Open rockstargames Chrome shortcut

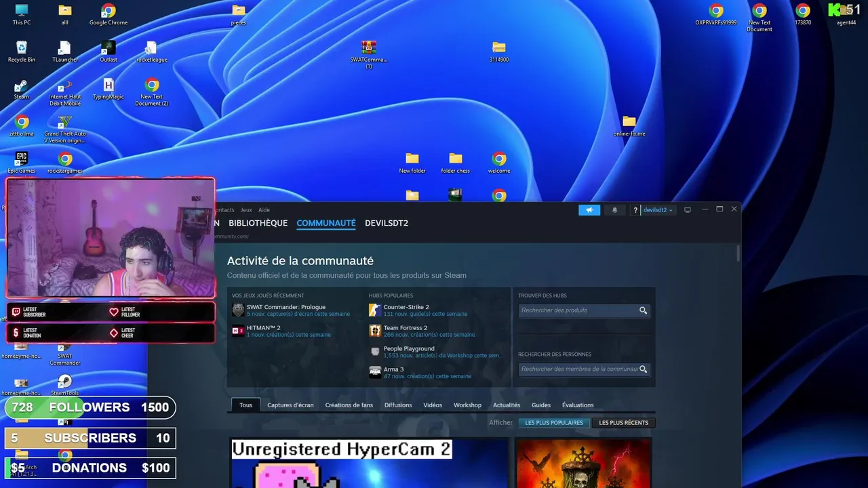click(x=65, y=163)
